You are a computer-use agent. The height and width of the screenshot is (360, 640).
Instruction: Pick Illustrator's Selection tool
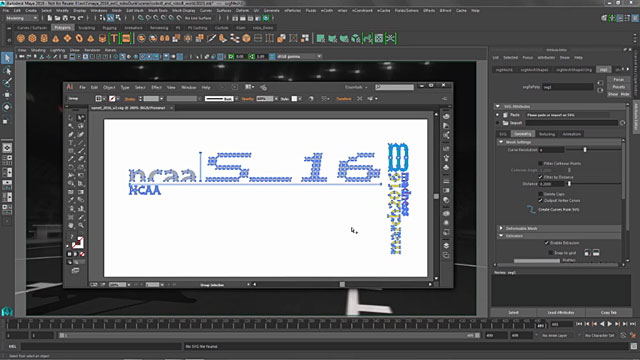[x=71, y=118]
